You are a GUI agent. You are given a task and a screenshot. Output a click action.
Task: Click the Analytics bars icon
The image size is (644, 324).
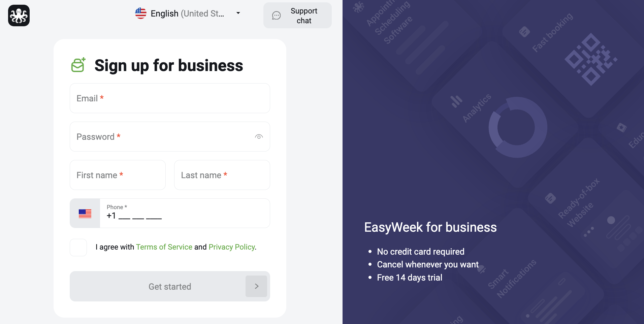click(x=456, y=101)
